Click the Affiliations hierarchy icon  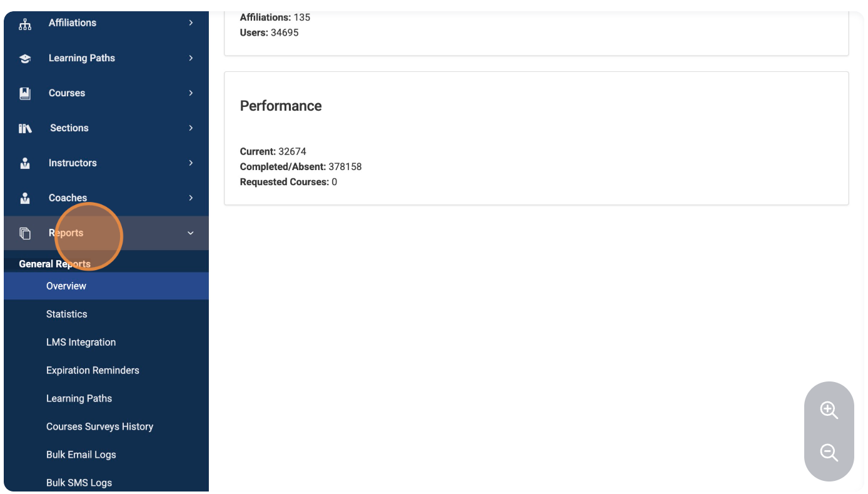coord(25,24)
